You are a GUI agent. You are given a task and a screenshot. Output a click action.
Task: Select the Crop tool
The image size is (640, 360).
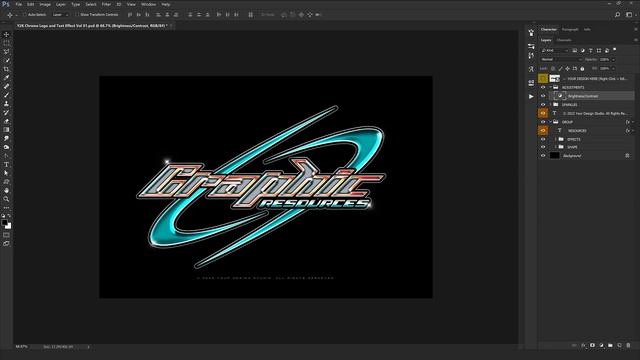pos(6,69)
